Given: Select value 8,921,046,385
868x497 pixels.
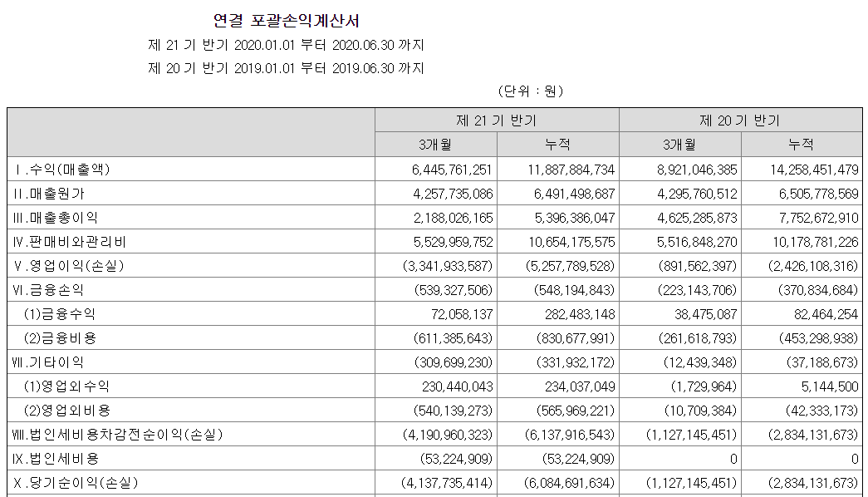Looking at the screenshot, I should pos(697,170).
